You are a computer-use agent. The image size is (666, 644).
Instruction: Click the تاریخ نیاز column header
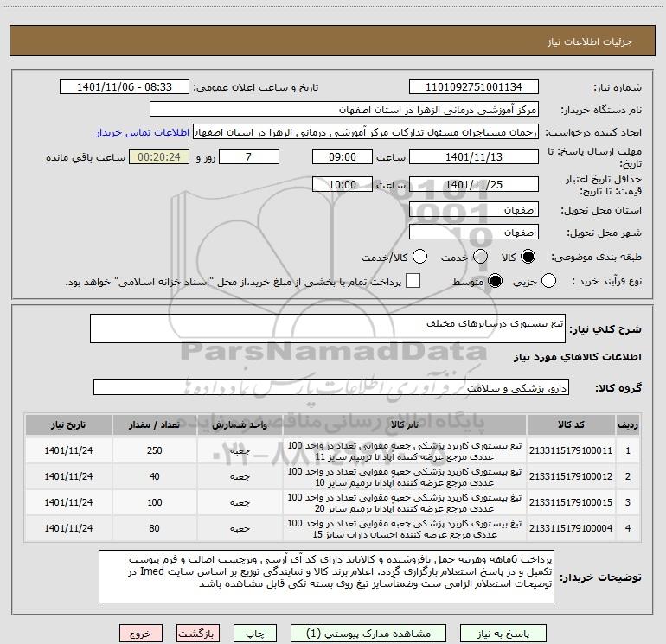68,424
